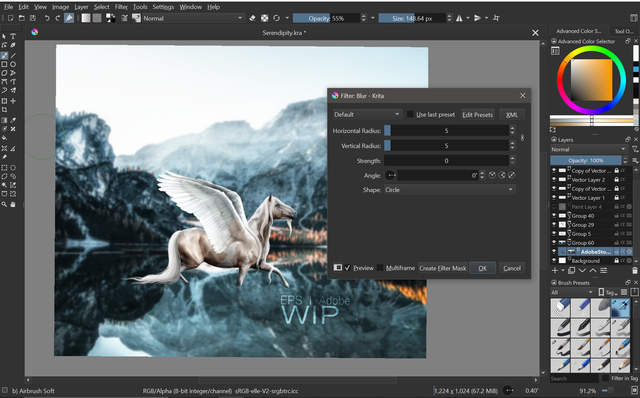Check the Use last preset checkbox
Image resolution: width=640 pixels, height=398 pixels.
[x=410, y=115]
